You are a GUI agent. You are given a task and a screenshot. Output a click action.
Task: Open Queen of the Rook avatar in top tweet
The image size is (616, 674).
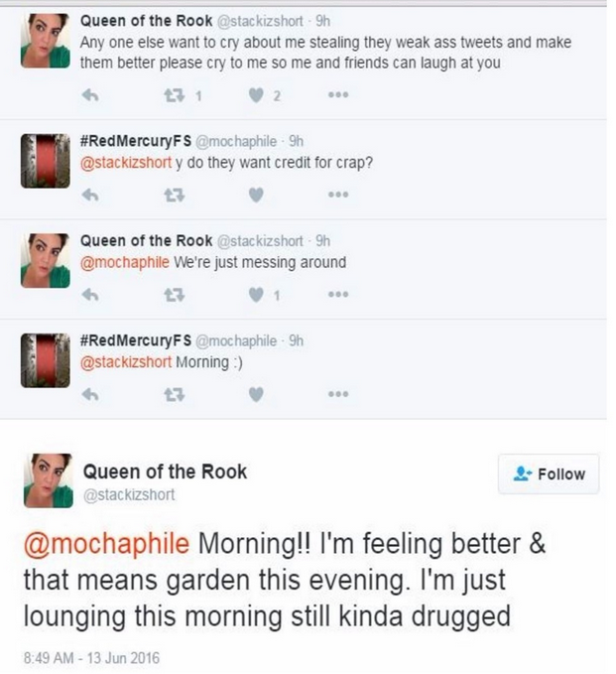[x=45, y=40]
